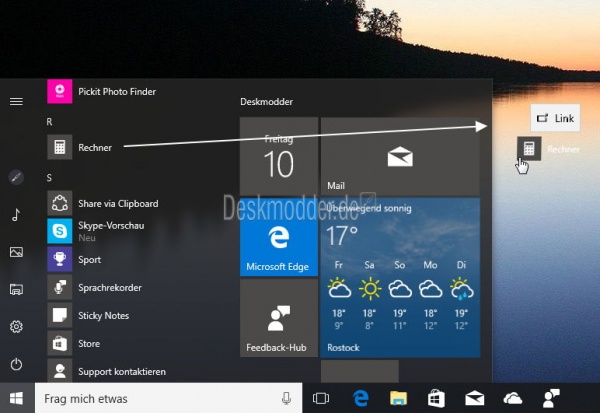This screenshot has height=413, width=600.
Task: Open Settings gear in Start sidebar
Action: click(x=16, y=327)
